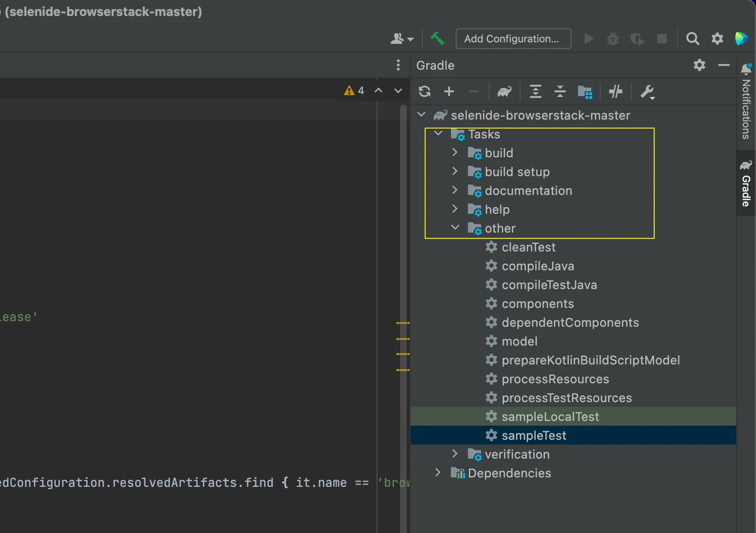
Task: Open Execute Gradle Task elephant icon
Action: pyautogui.click(x=504, y=91)
